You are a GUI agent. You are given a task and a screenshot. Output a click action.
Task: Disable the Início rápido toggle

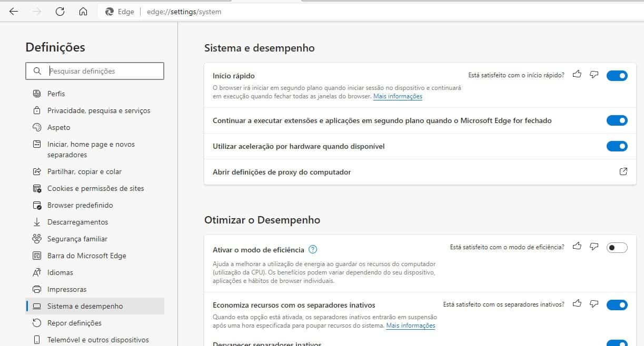617,76
